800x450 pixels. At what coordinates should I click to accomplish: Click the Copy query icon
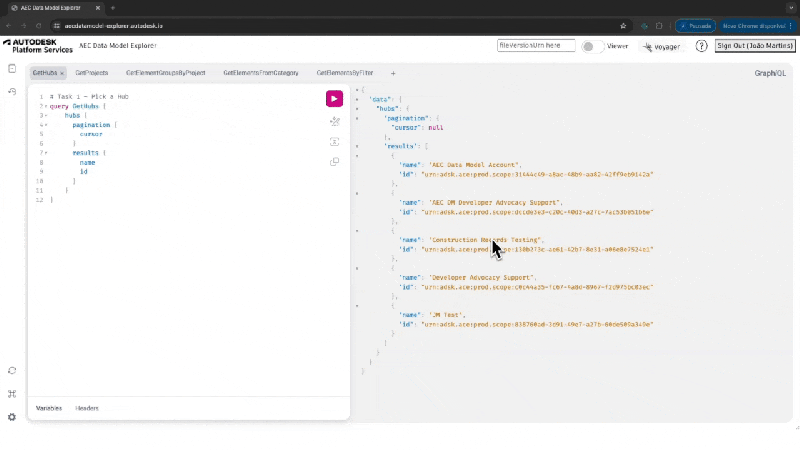[335, 162]
